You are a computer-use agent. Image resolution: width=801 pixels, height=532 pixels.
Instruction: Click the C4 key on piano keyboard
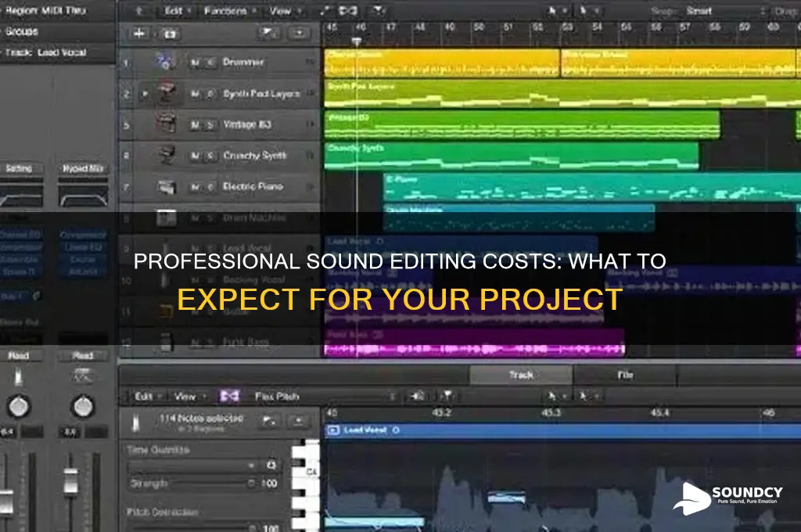(306, 471)
